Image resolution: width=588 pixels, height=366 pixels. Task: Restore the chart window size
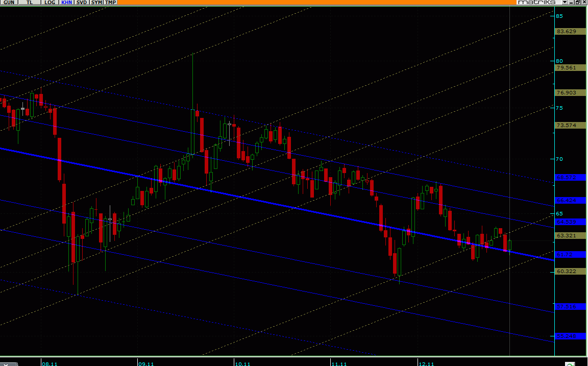[577, 2]
